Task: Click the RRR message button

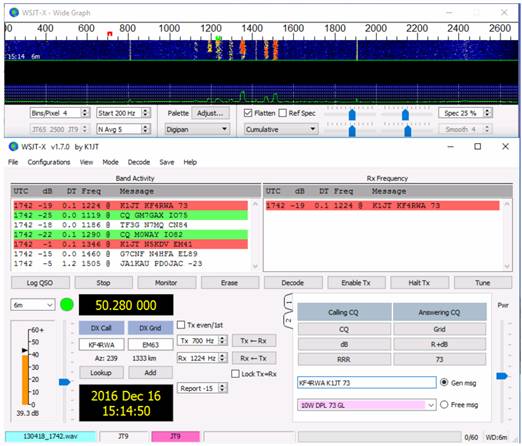Action: point(344,359)
